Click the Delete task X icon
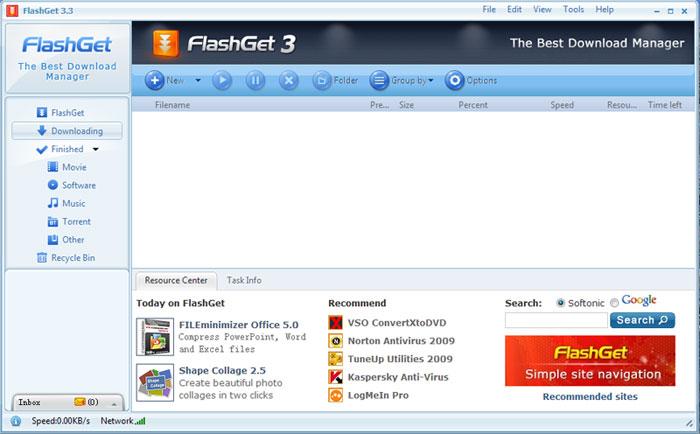 tap(288, 80)
